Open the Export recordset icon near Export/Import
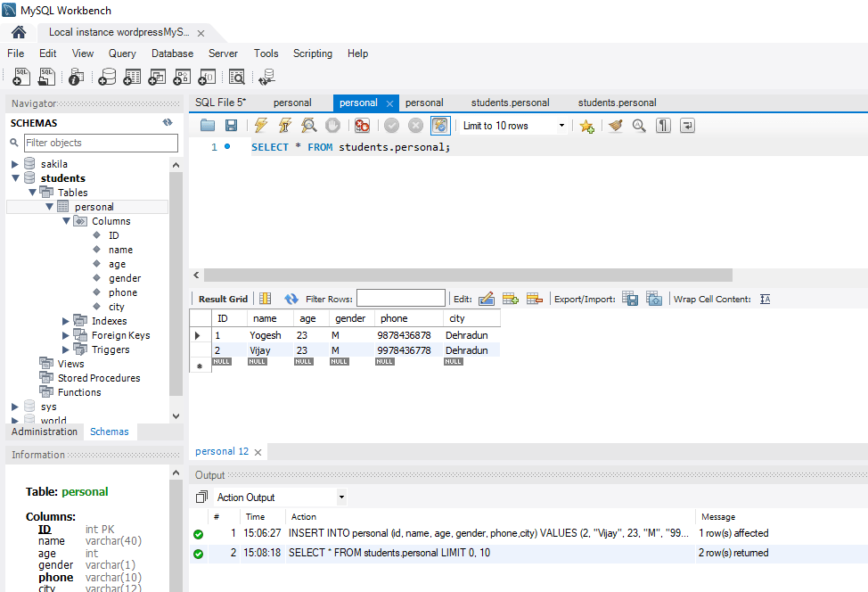The image size is (868, 592). tap(630, 298)
